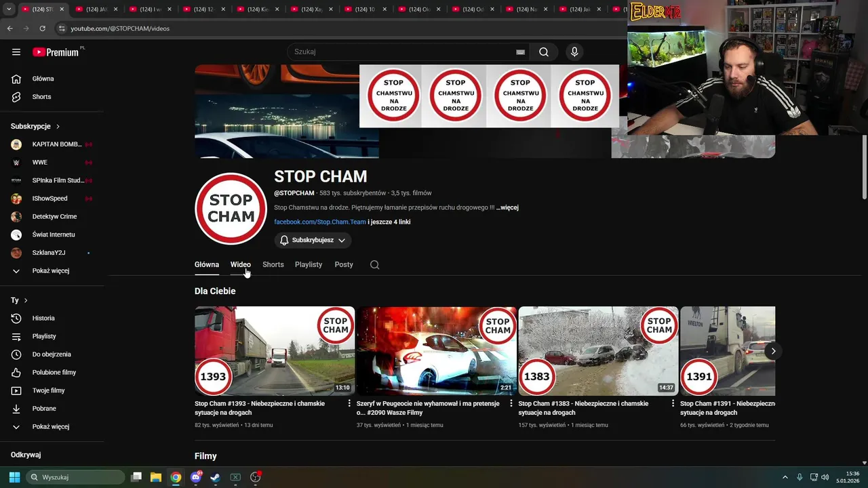
Task: Show next videos in Dla Ciebie carousel
Action: tap(773, 351)
